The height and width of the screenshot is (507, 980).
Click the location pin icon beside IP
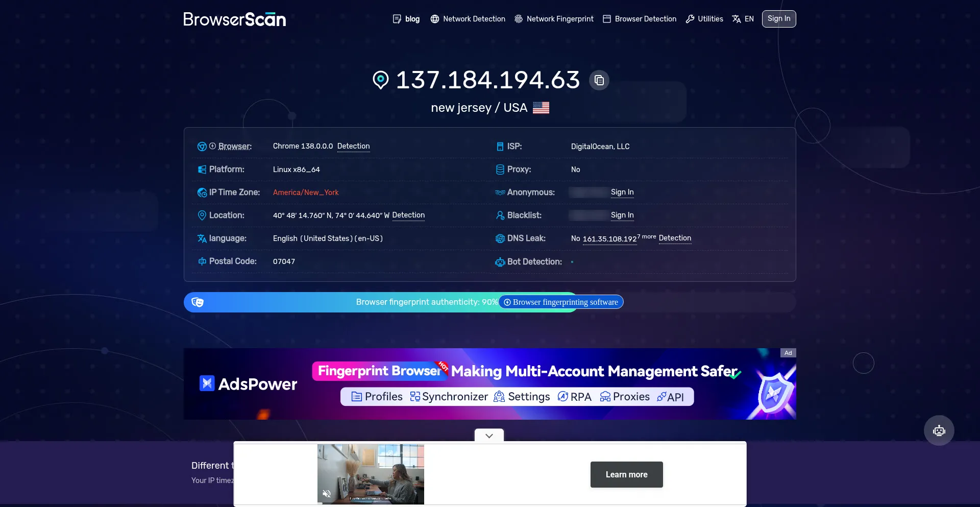pyautogui.click(x=380, y=80)
